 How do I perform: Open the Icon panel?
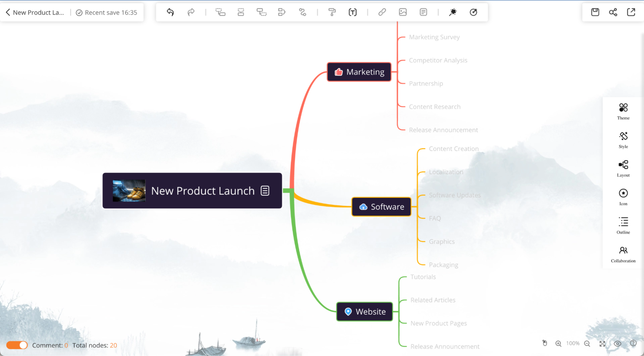pos(623,197)
